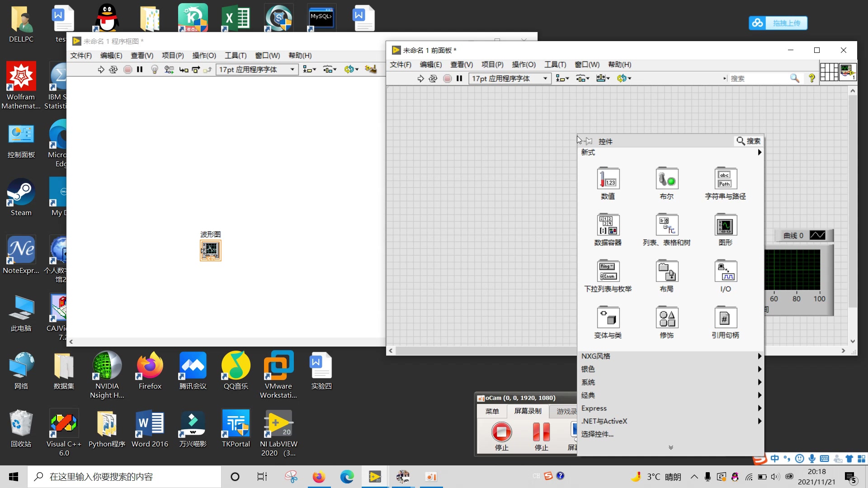Open the 布尔 (Boolean) controls palette

click(667, 179)
